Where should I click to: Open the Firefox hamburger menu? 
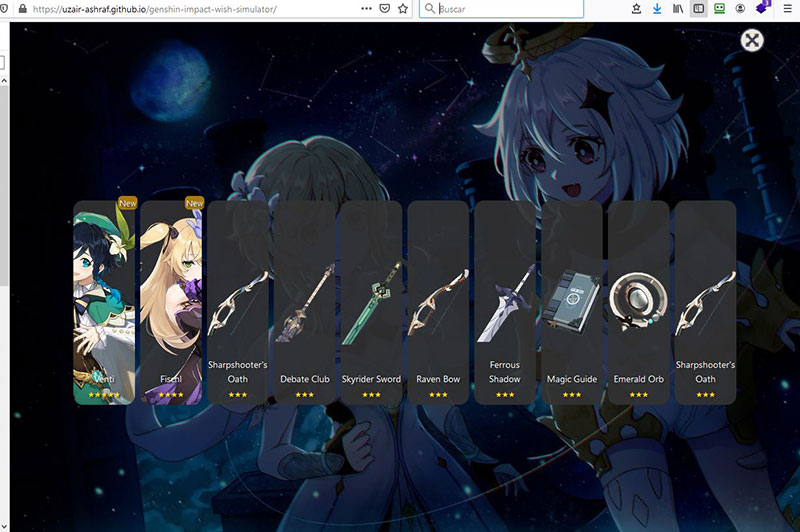point(787,9)
